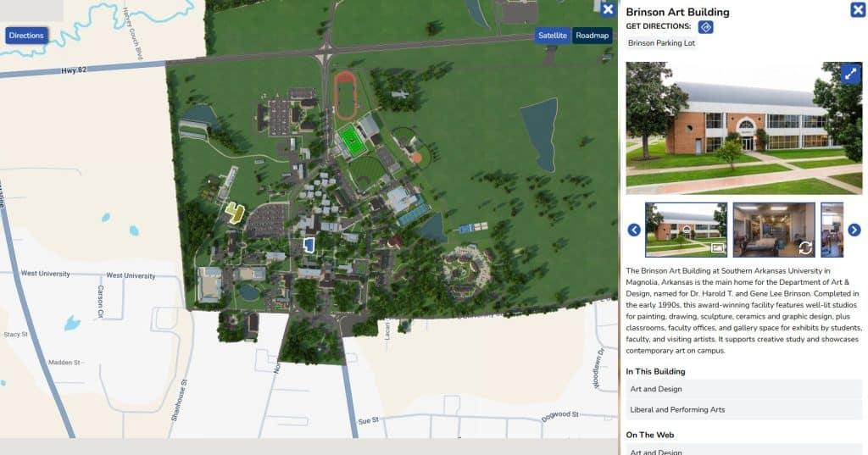Viewport: 868px width, 455px height.
Task: Click the Brinson Art Building title
Action: click(x=677, y=12)
